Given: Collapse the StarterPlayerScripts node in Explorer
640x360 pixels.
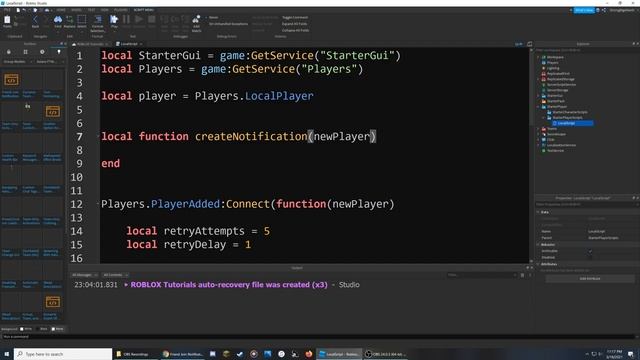Looking at the screenshot, I should pyautogui.click(x=544, y=118).
